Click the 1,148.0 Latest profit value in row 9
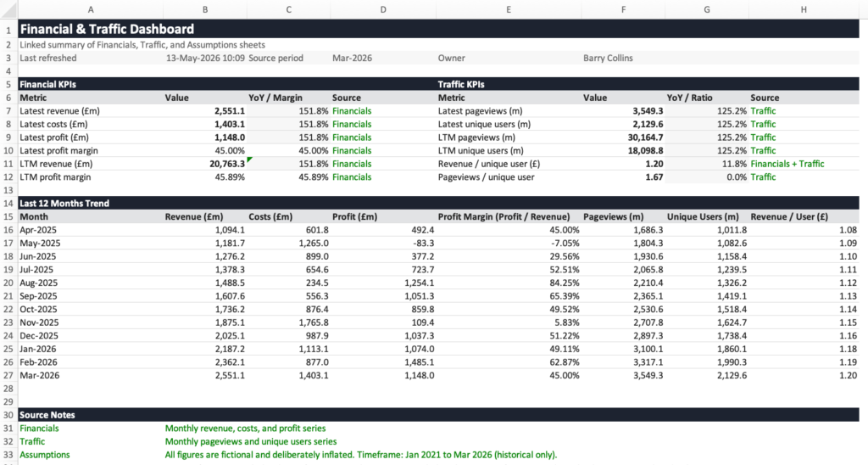This screenshot has height=465, width=868. click(230, 137)
